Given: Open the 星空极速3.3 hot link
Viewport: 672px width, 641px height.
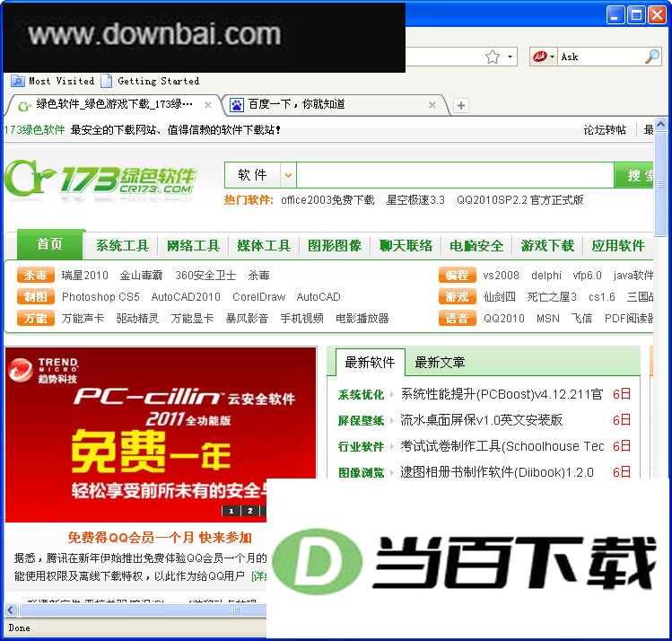Looking at the screenshot, I should (x=415, y=200).
